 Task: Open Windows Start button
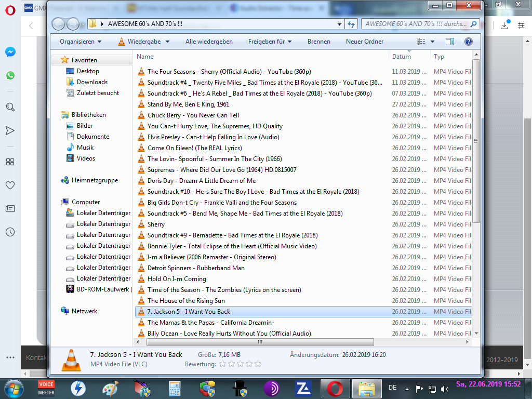click(x=14, y=389)
